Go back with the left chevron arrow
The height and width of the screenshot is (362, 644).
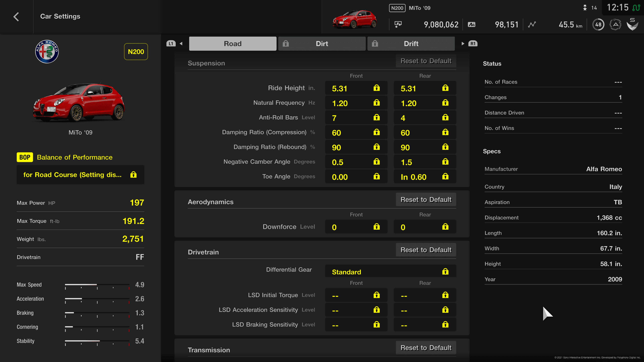coord(16,17)
